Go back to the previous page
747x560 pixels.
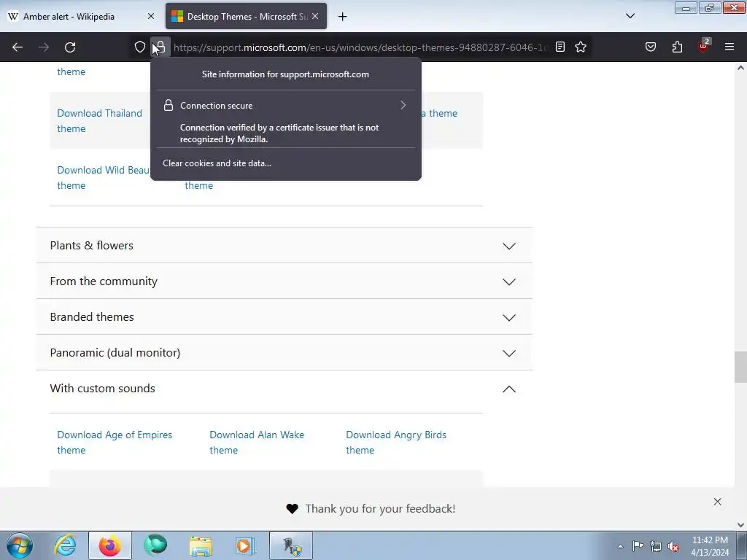pyautogui.click(x=18, y=47)
